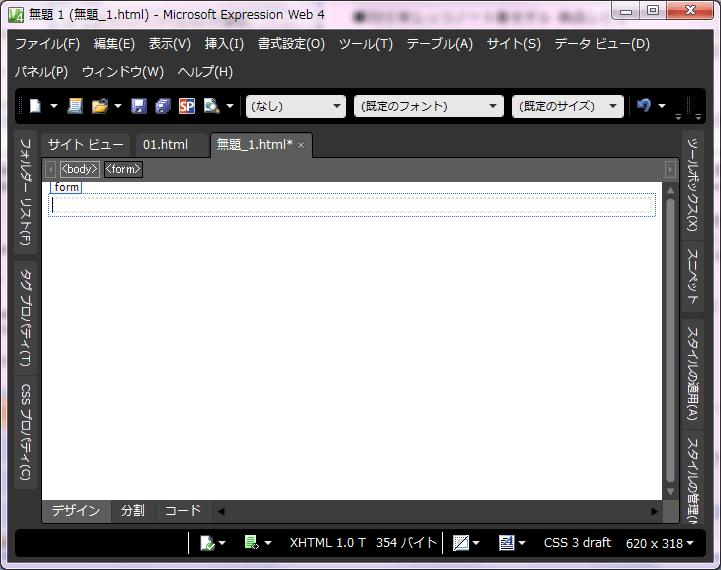The width and height of the screenshot is (721, 570).
Task: Click horizontal scrollbar left arrow
Action: tap(221, 511)
